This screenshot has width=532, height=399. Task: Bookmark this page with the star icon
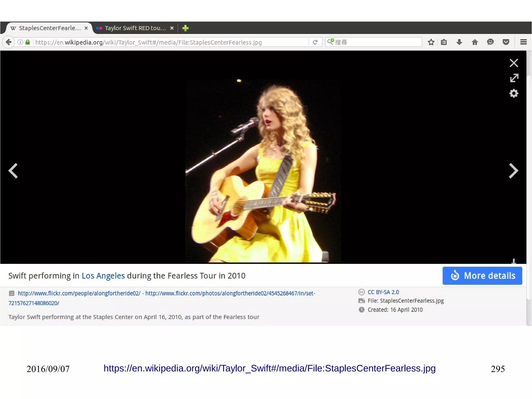(x=431, y=42)
